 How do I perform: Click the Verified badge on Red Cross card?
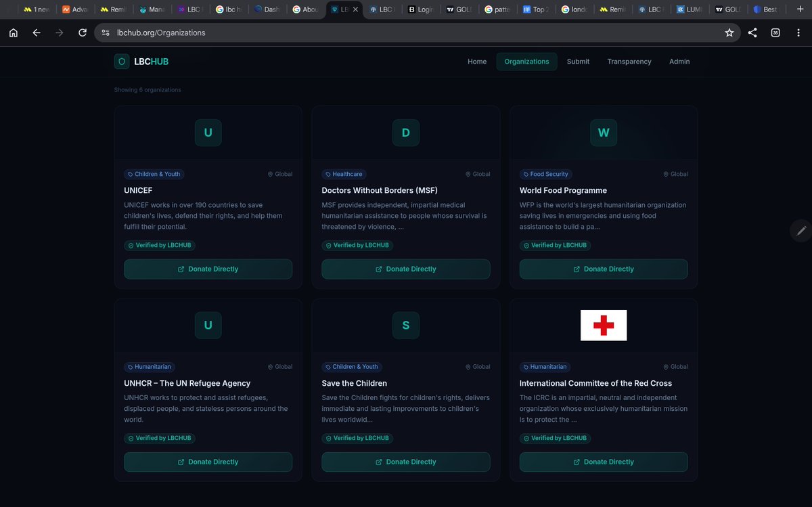[556, 438]
